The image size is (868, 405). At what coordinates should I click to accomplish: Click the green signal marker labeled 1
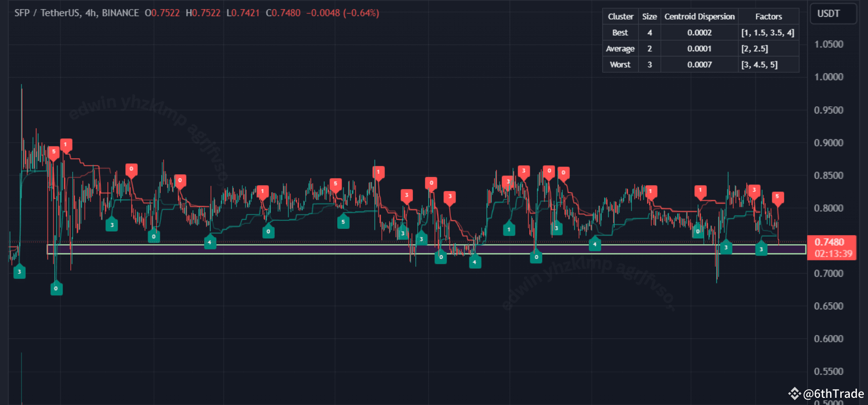pos(509,229)
